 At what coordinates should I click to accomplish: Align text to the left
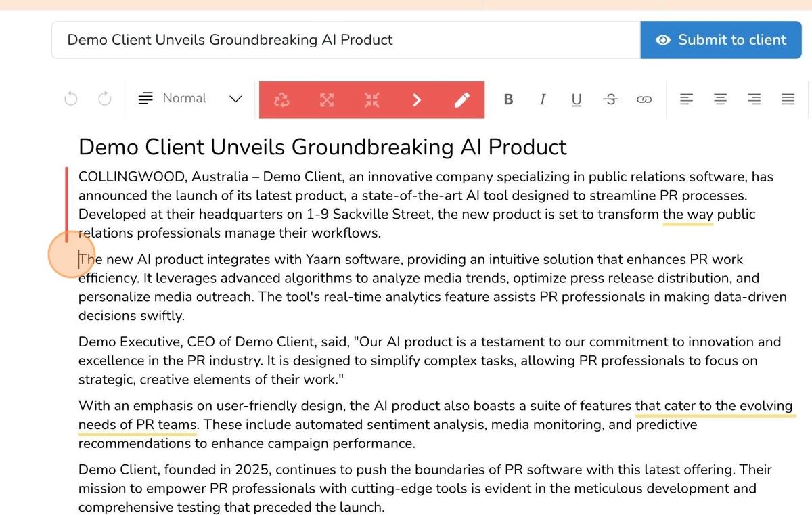686,99
